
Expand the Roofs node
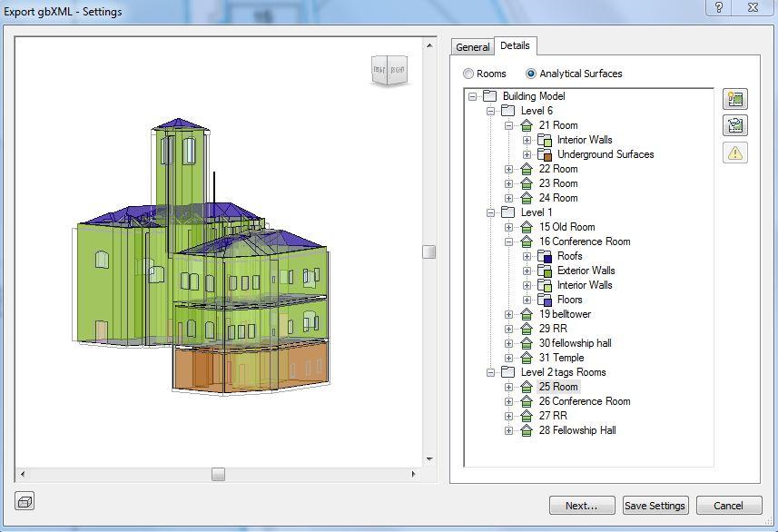coord(527,257)
